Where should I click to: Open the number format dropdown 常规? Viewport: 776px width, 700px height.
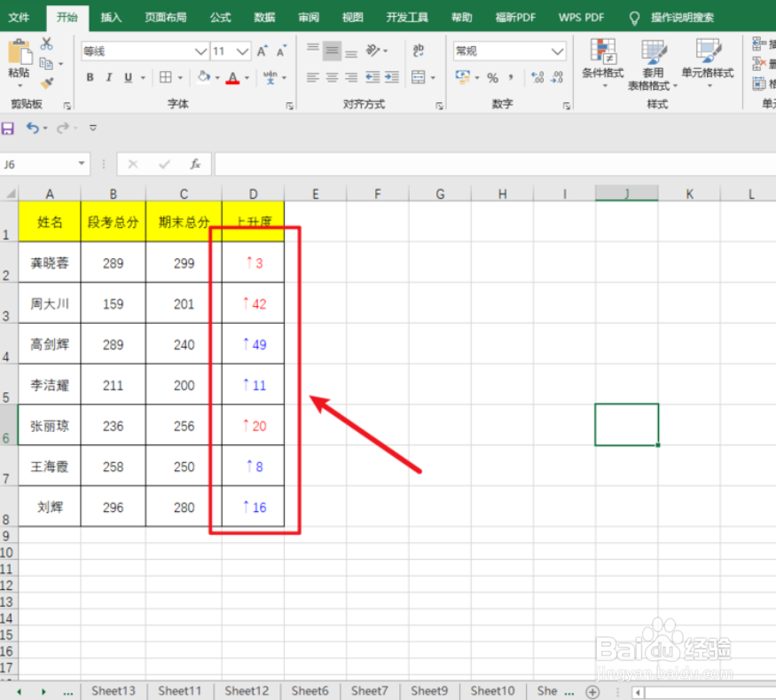(557, 51)
